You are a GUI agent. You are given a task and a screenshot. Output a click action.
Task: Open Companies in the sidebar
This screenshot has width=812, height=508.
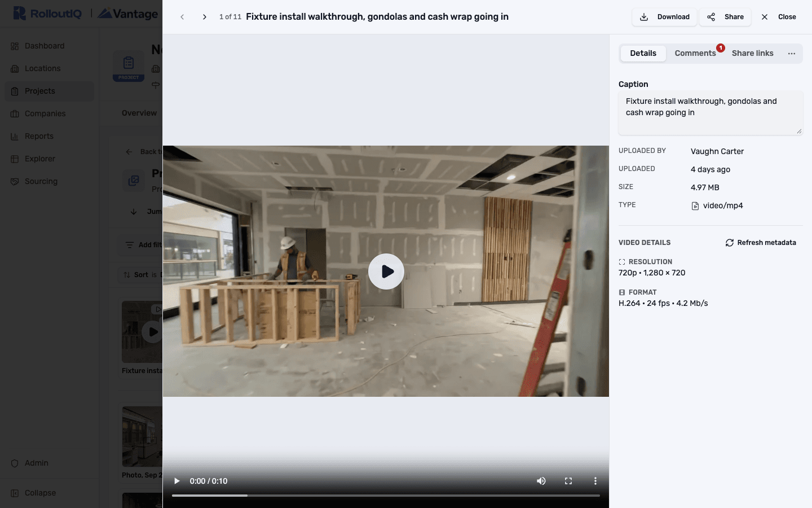click(49, 113)
